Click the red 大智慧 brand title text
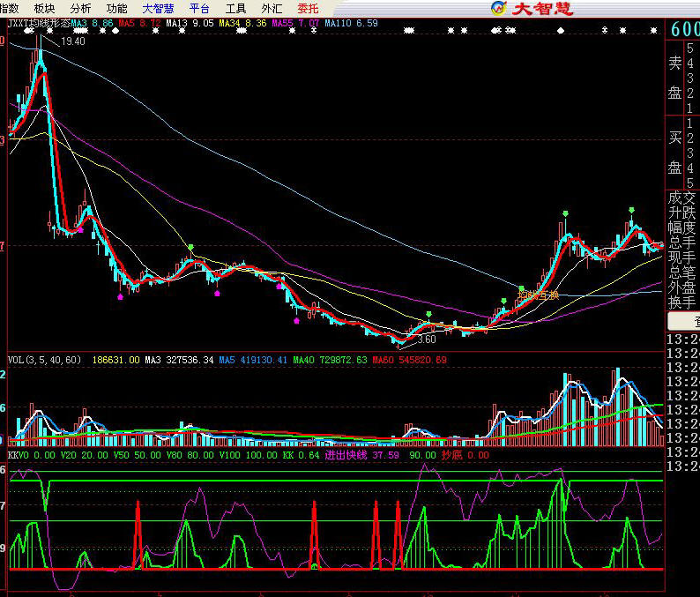700x597 pixels. [x=542, y=8]
